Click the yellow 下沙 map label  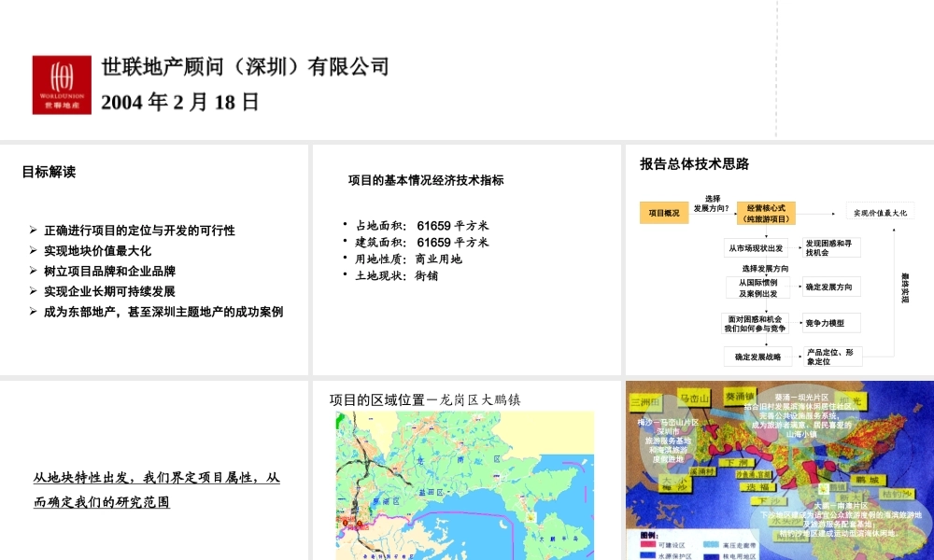point(770,501)
